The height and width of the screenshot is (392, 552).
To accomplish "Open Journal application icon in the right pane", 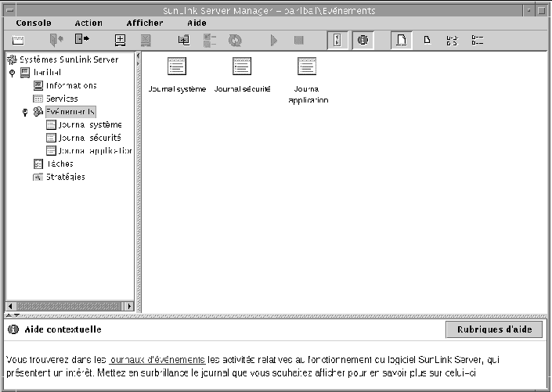I will click(307, 67).
